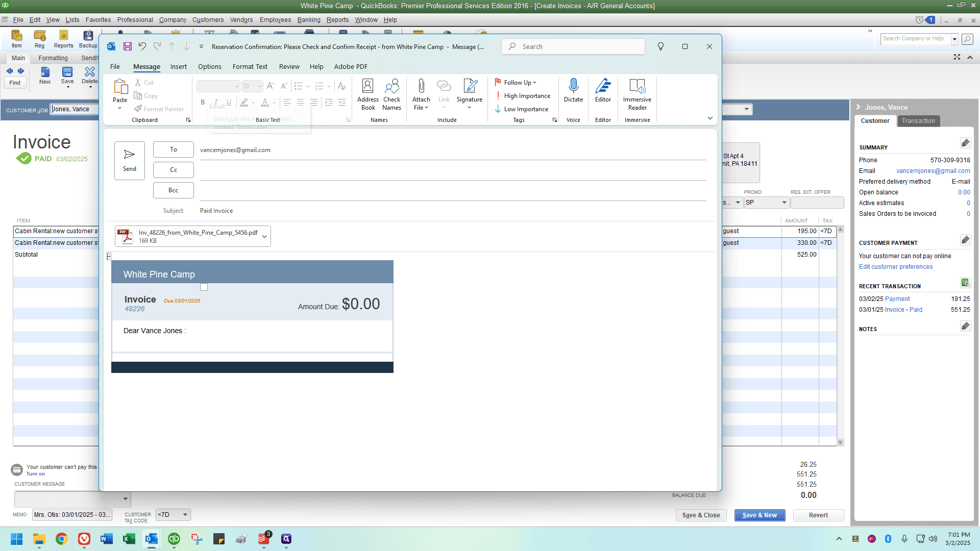The image size is (980, 551).
Task: Open the font size dropdown
Action: click(x=260, y=86)
